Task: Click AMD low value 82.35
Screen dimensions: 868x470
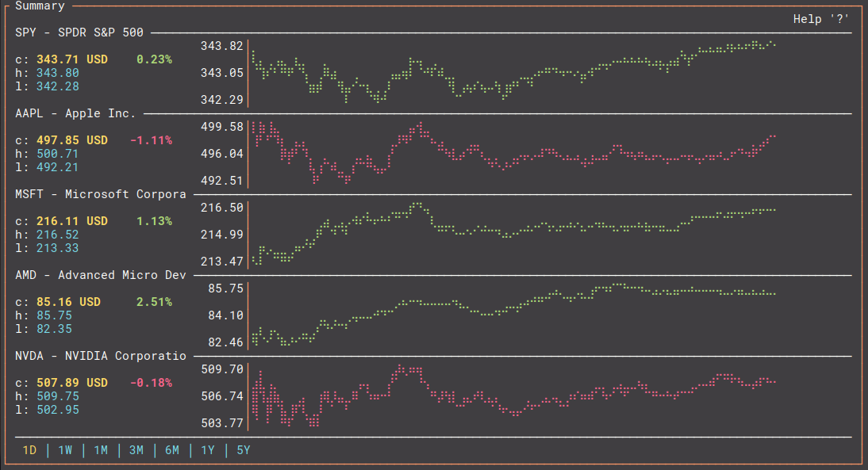Action: pos(54,329)
